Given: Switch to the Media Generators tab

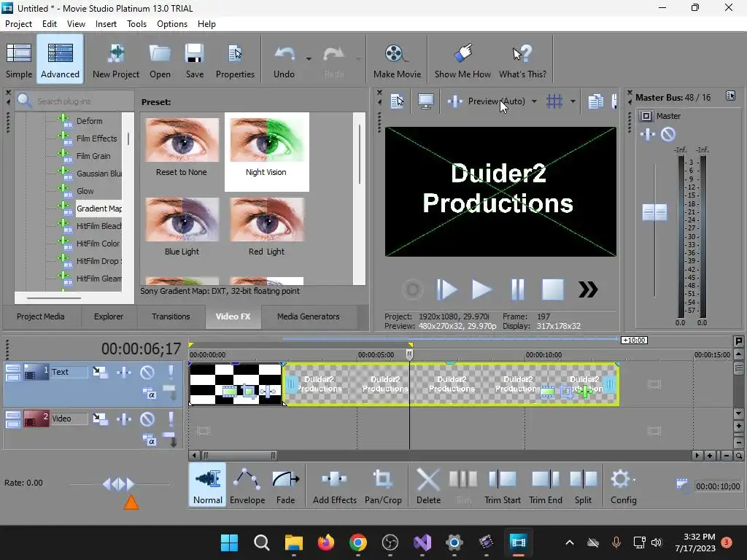Looking at the screenshot, I should click(x=309, y=316).
